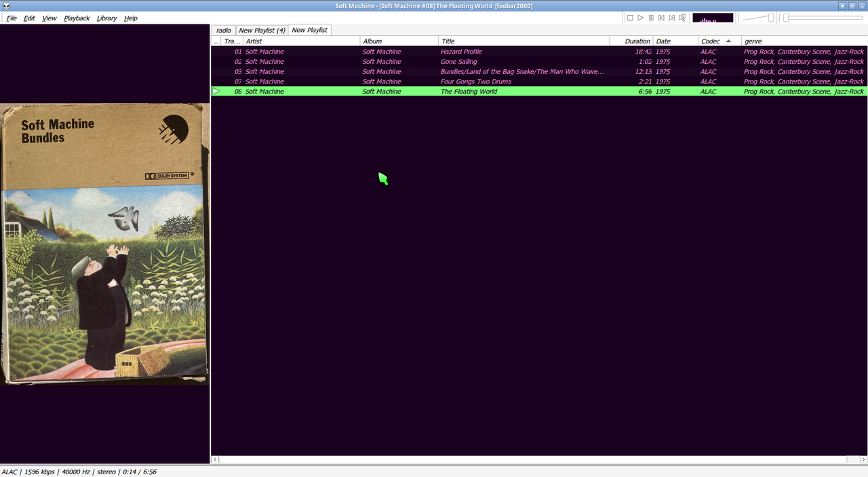
Task: Click the spectrum visualization display
Action: [713, 18]
